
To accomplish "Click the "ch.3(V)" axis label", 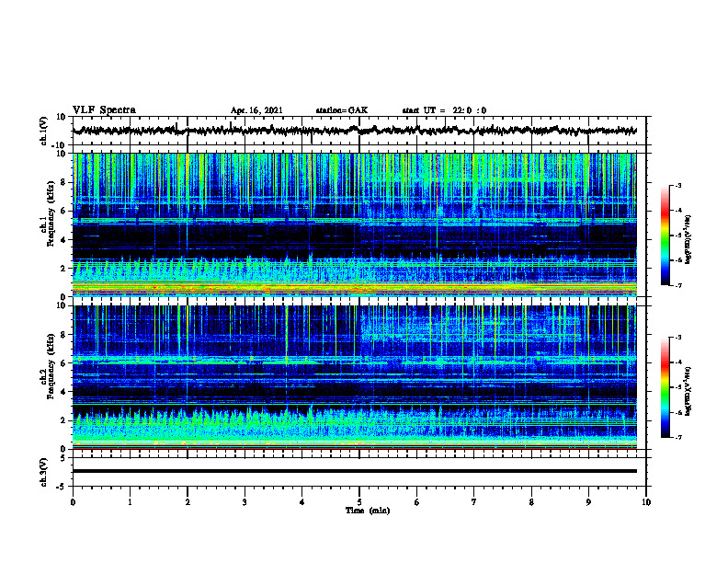I will pos(44,472).
